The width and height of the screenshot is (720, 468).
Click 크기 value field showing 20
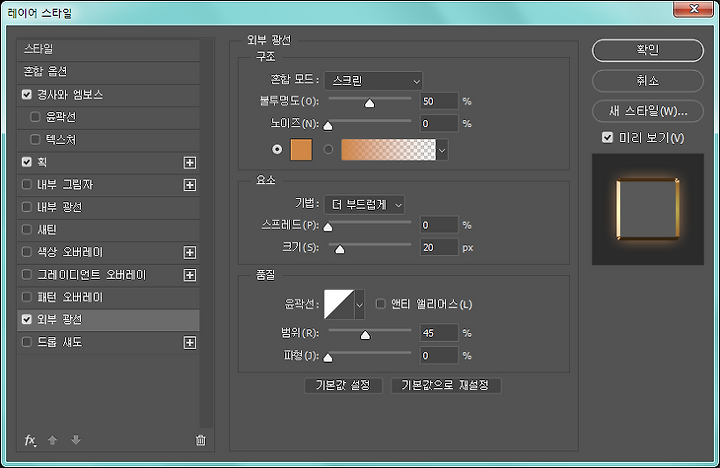439,248
